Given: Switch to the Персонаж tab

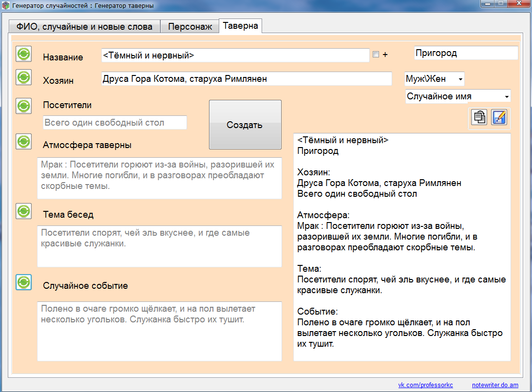Looking at the screenshot, I should point(190,27).
